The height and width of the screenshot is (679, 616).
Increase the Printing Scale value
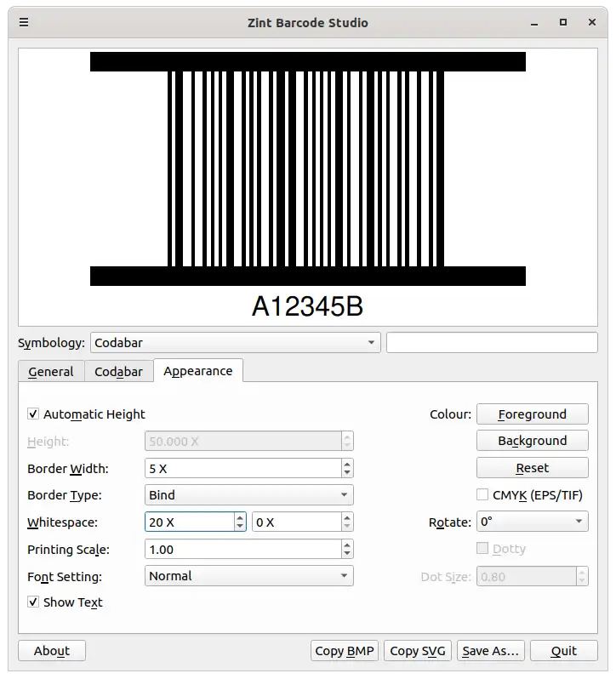[x=347, y=545]
